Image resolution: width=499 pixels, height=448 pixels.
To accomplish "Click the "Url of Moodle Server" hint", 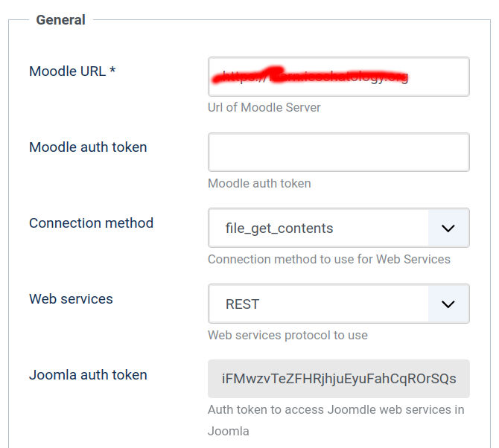I will coord(264,107).
